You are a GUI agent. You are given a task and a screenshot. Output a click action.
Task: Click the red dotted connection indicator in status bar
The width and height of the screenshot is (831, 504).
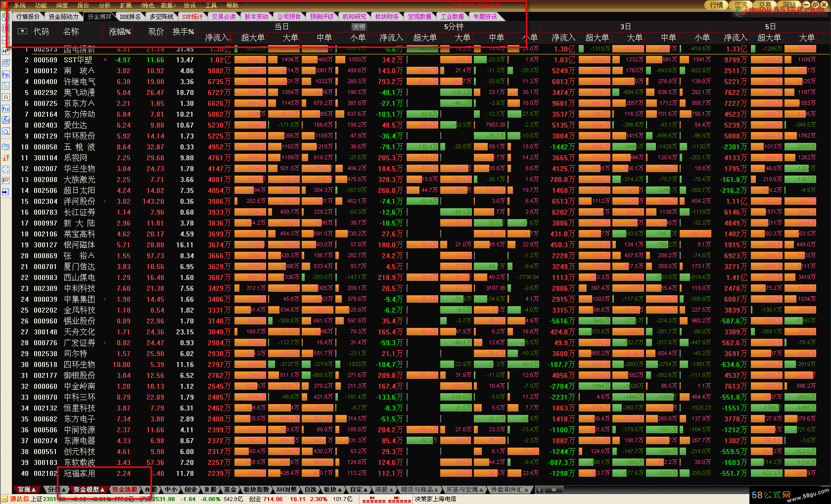(x=387, y=500)
